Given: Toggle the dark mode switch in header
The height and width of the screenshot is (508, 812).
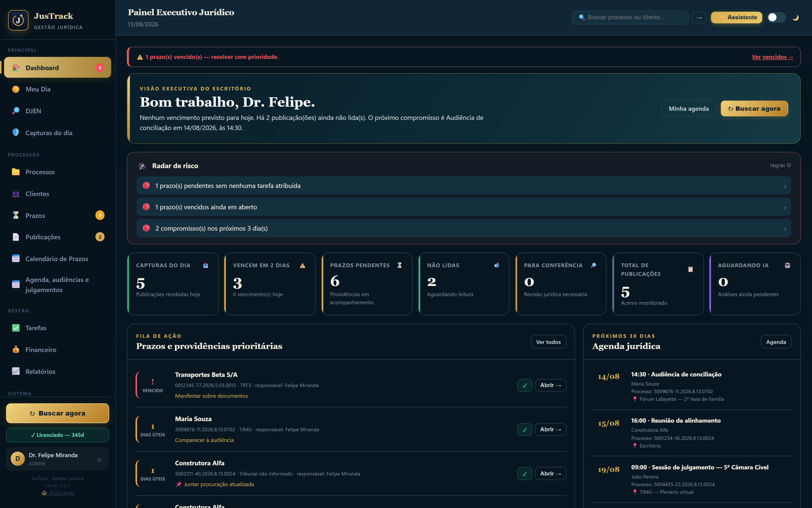Looking at the screenshot, I should coord(776,18).
